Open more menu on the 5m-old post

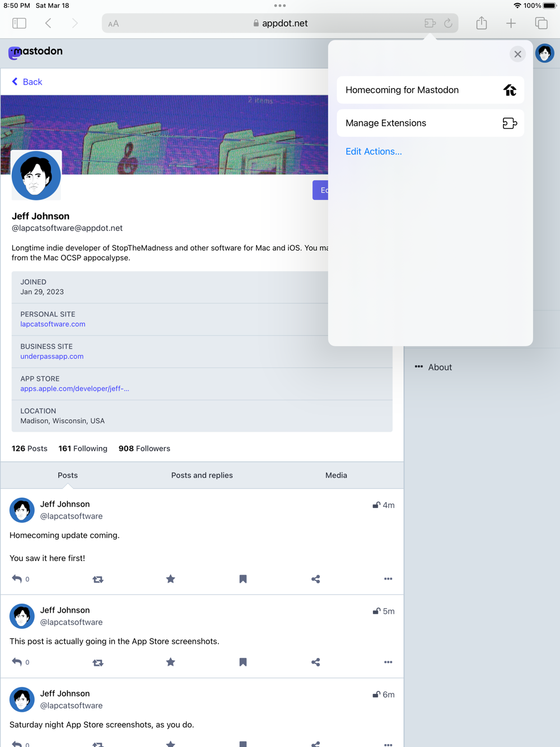388,662
